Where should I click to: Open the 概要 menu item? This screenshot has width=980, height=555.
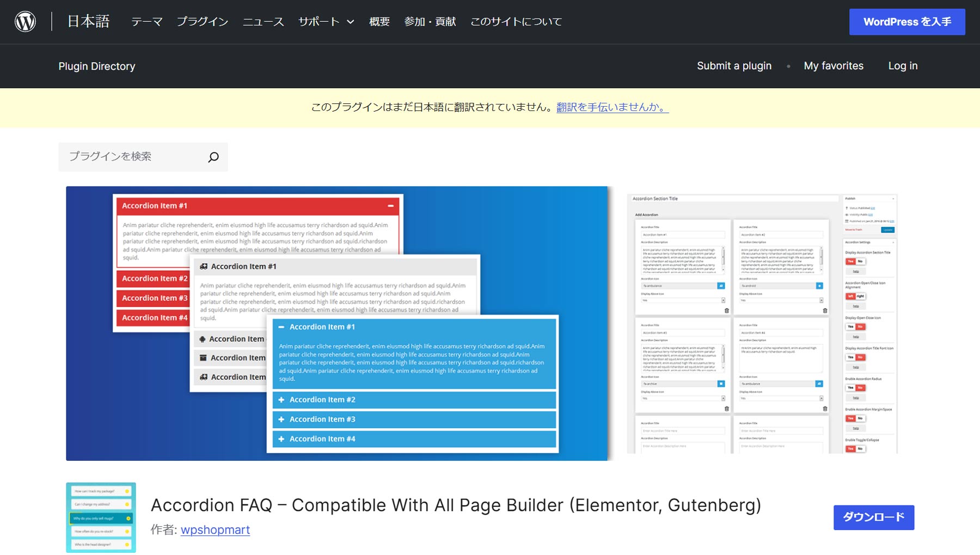pos(379,22)
